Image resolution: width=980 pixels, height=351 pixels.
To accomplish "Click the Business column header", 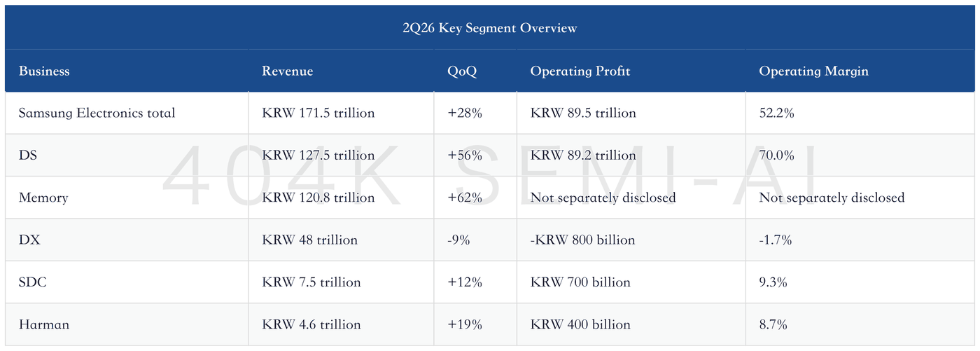I will coord(44,71).
